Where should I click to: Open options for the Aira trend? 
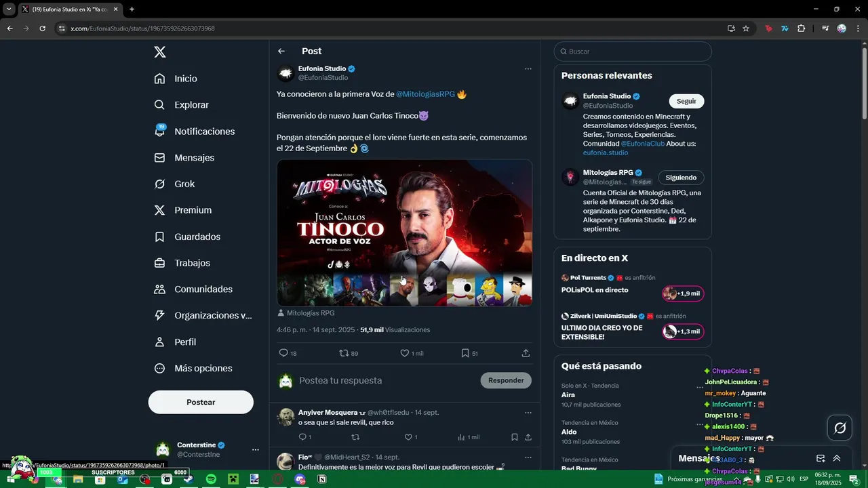699,388
